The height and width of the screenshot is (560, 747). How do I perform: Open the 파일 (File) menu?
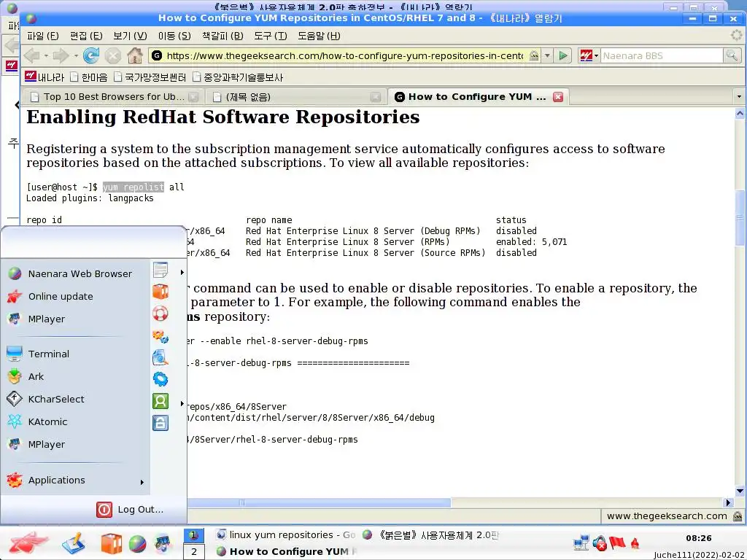point(43,36)
